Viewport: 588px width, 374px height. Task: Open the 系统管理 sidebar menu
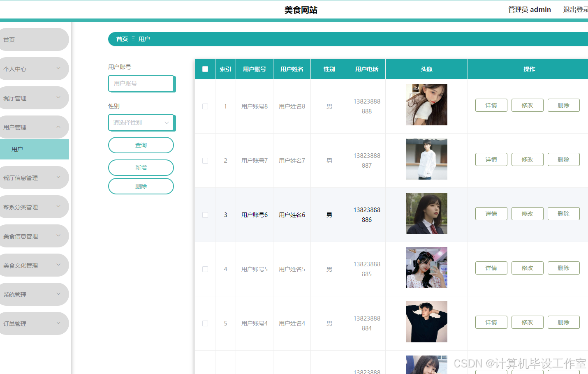click(x=34, y=294)
